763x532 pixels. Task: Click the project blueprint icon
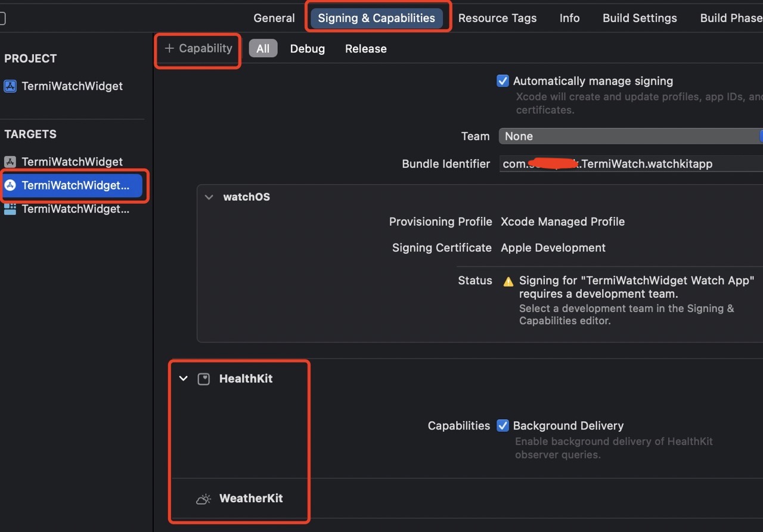[10, 86]
